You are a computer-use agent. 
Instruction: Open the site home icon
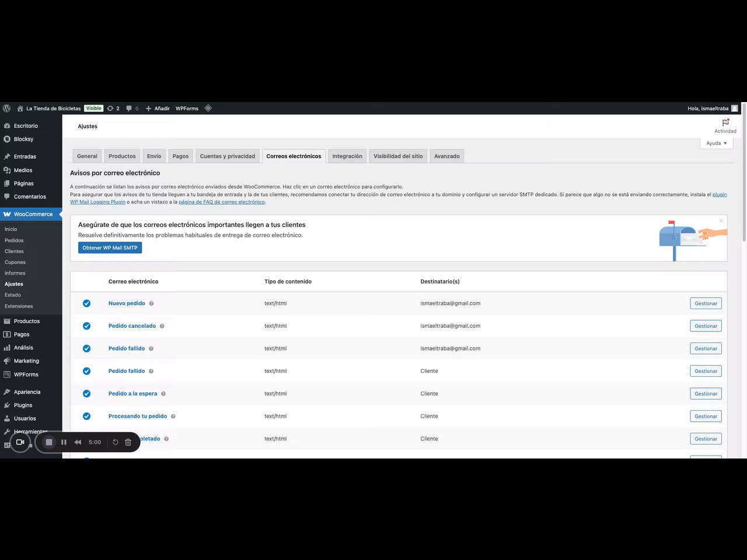point(20,108)
